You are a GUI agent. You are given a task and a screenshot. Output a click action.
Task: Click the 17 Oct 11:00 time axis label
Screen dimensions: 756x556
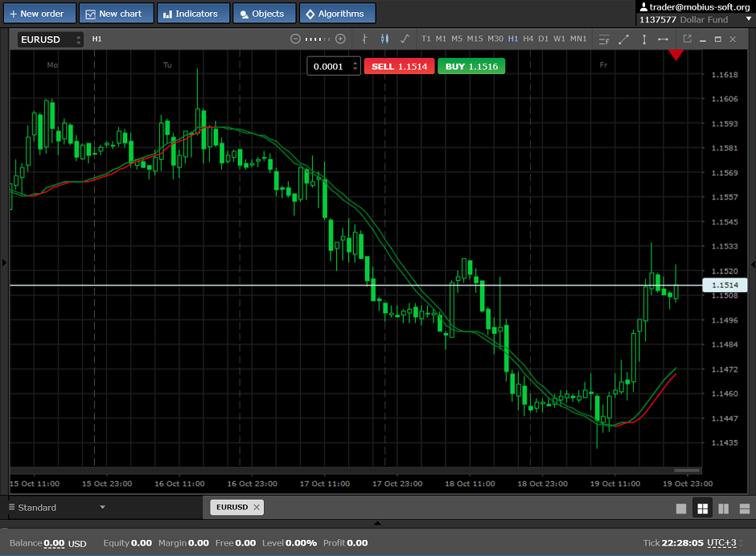point(324,484)
